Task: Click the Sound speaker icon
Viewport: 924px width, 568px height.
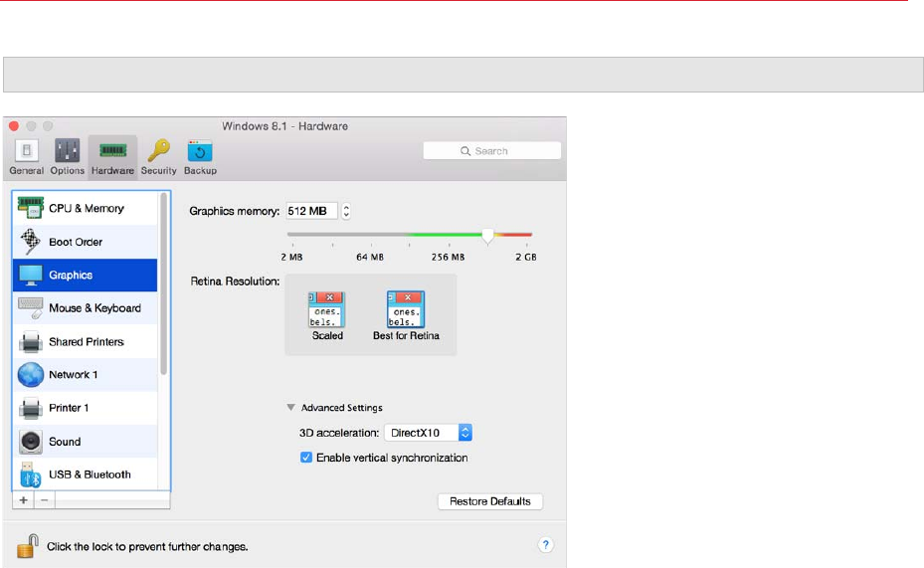Action: click(31, 442)
